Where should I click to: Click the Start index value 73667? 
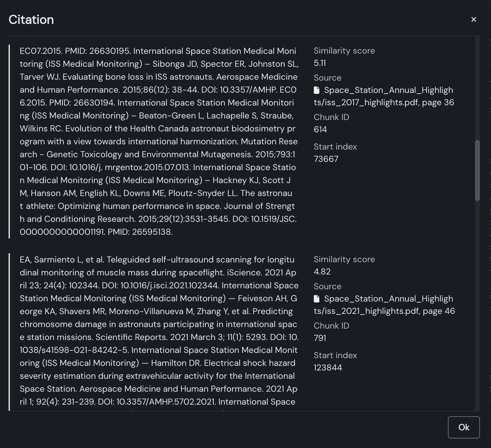(x=326, y=159)
